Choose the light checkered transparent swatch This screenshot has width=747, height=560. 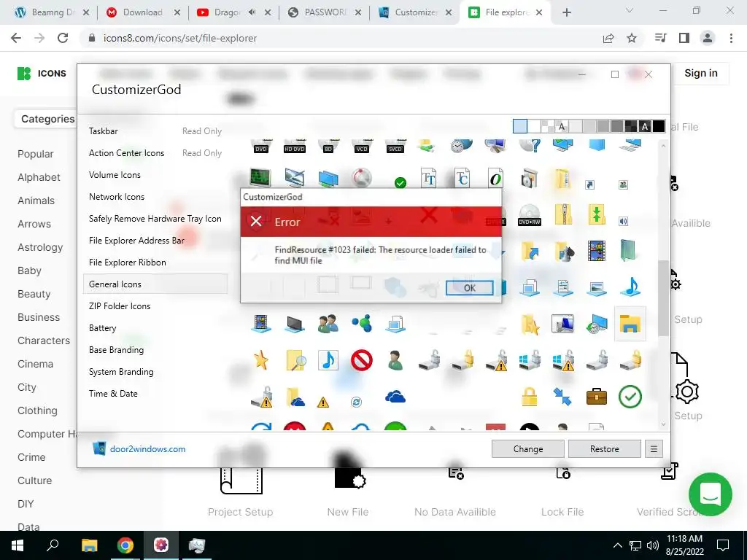(547, 126)
